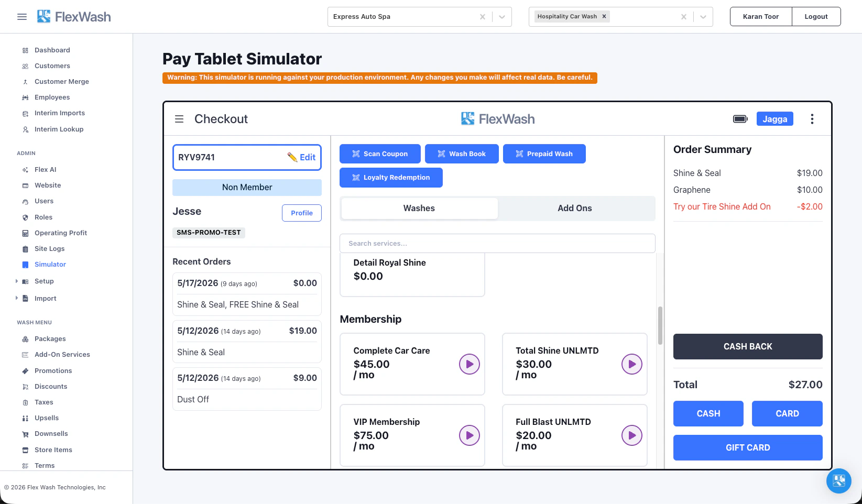Screen dimensions: 862x504
Task: Open Add-On Services
Action: pyautogui.click(x=62, y=355)
